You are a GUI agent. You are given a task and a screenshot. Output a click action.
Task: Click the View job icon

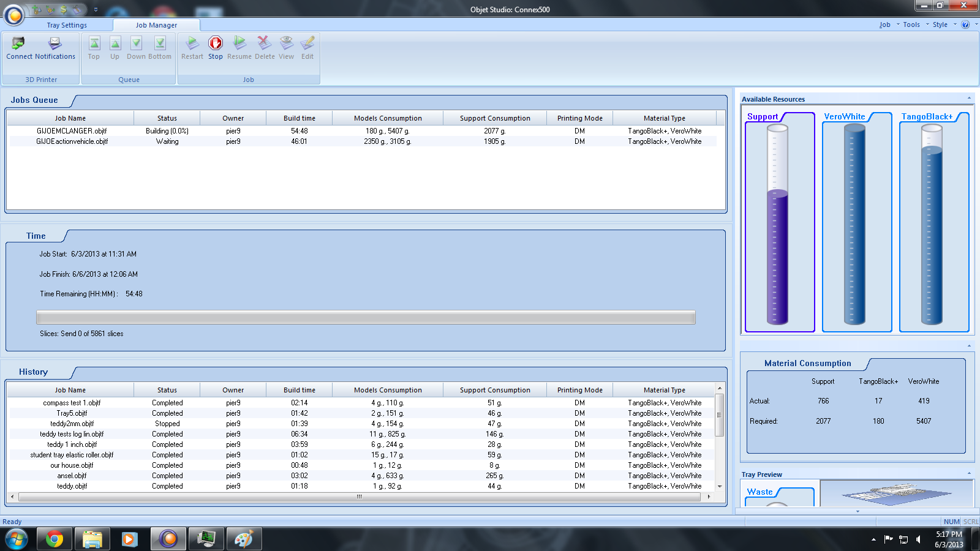[287, 48]
